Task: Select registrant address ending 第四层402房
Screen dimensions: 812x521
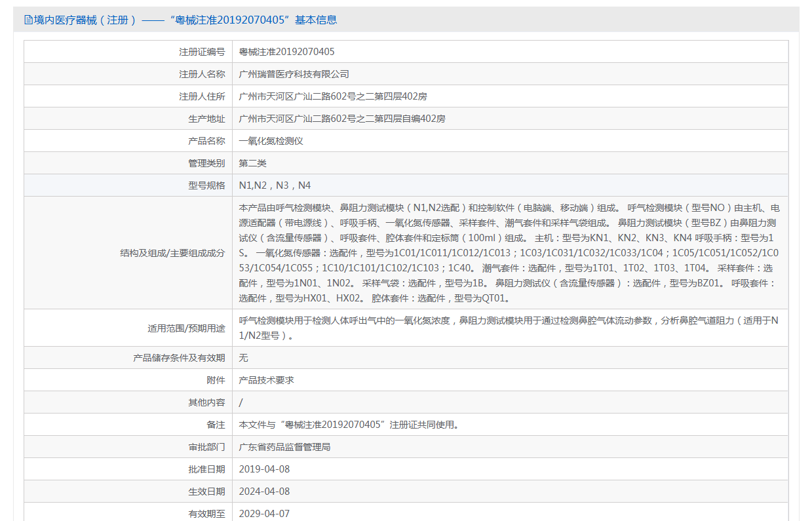Action: pyautogui.click(x=333, y=96)
